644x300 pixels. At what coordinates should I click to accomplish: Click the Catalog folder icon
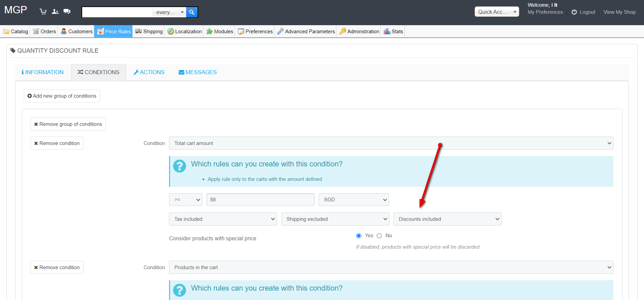(6, 32)
